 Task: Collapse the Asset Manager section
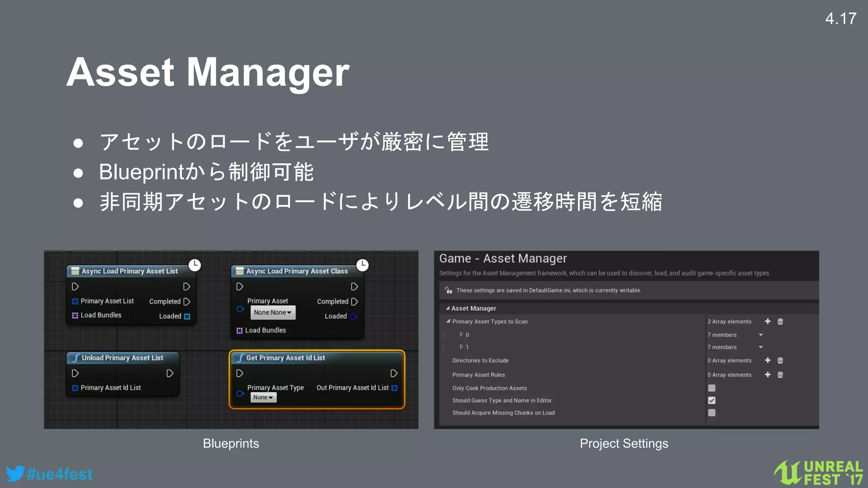click(448, 308)
